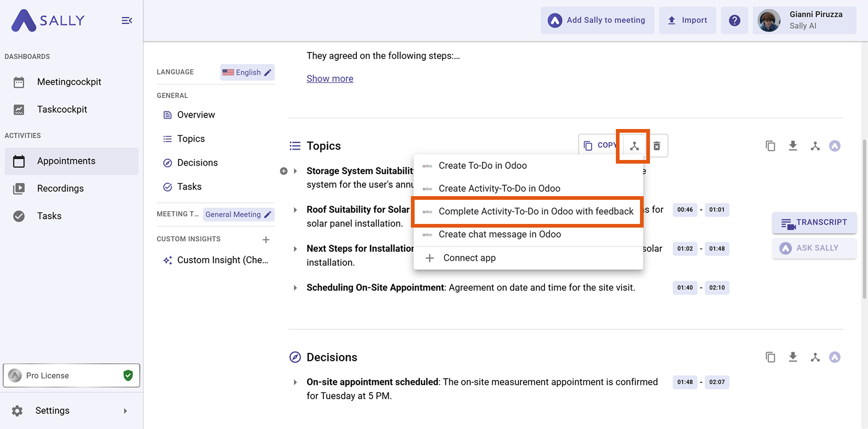Click the 02:10 timestamp

[717, 287]
